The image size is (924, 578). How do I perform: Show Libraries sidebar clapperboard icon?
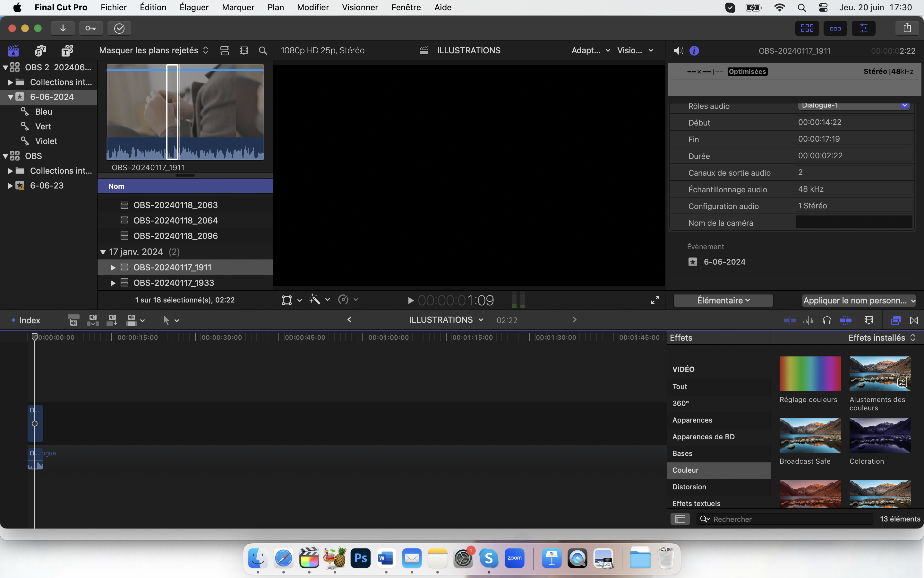pos(13,50)
